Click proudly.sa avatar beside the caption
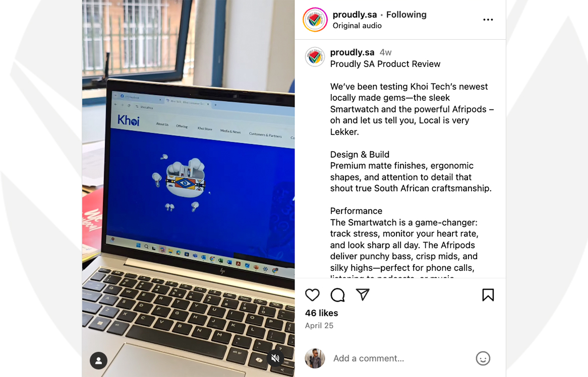 pyautogui.click(x=315, y=57)
